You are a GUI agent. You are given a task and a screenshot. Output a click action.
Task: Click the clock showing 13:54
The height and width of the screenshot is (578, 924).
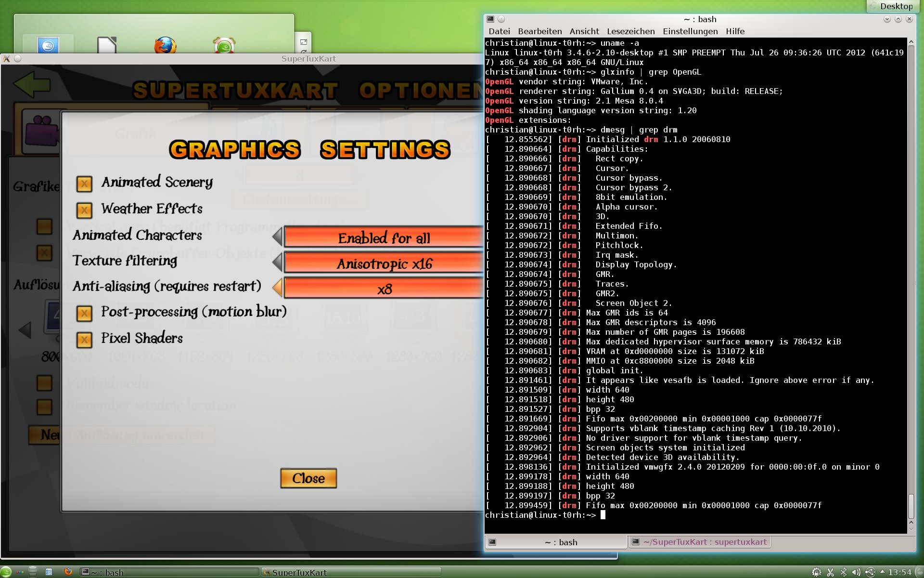tap(899, 572)
